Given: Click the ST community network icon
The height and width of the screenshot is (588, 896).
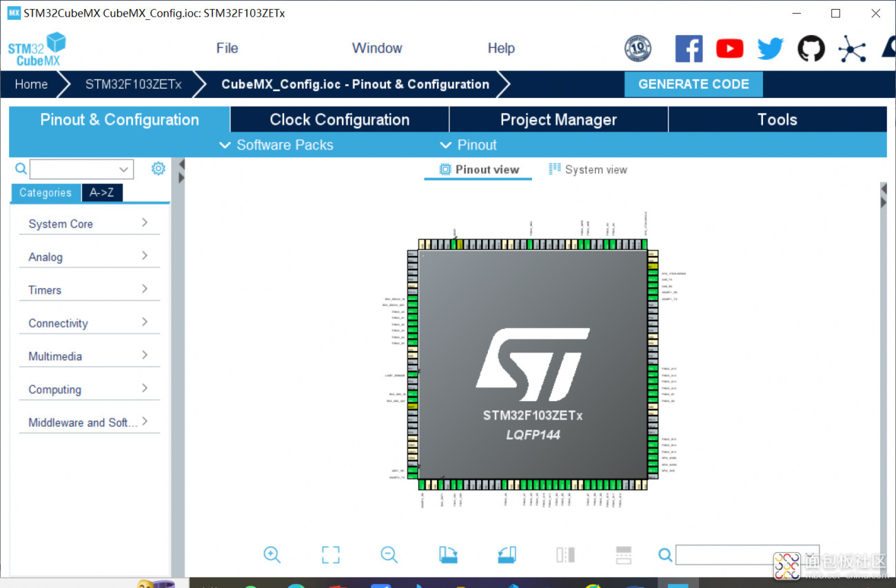Looking at the screenshot, I should pos(852,49).
